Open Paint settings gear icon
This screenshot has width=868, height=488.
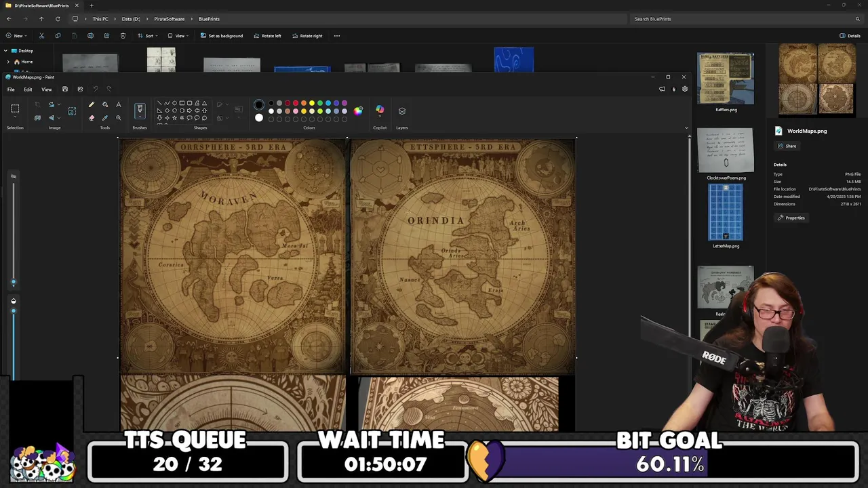[x=685, y=89]
